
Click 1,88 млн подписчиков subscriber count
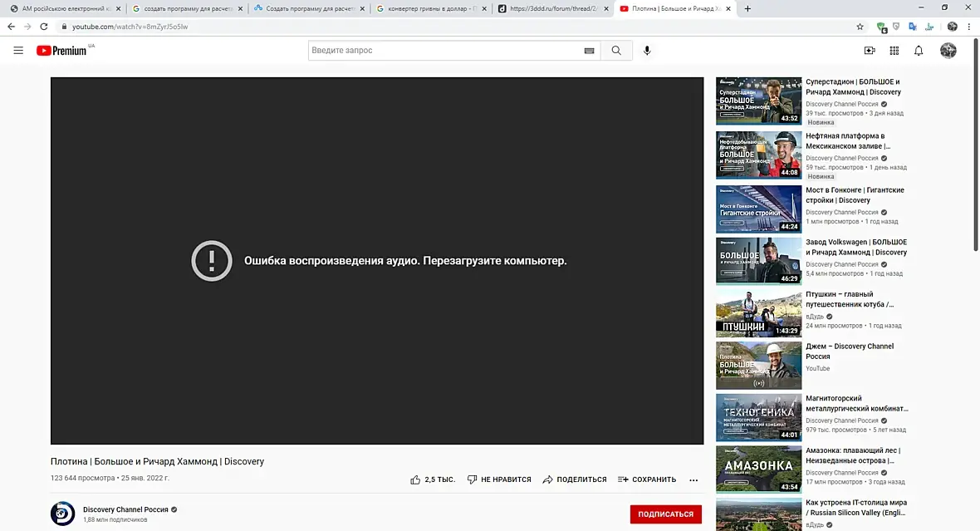[115, 519]
